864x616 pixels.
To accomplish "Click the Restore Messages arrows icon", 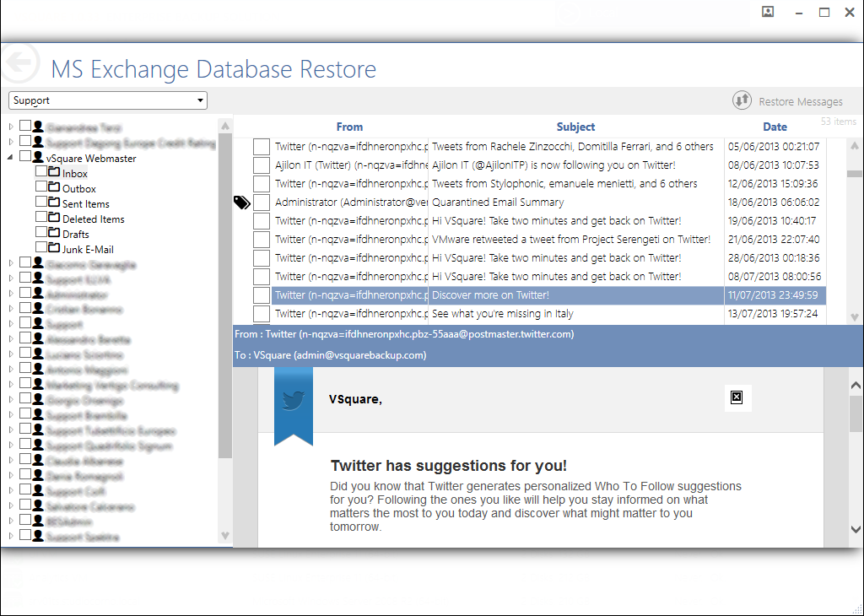I will coord(742,100).
